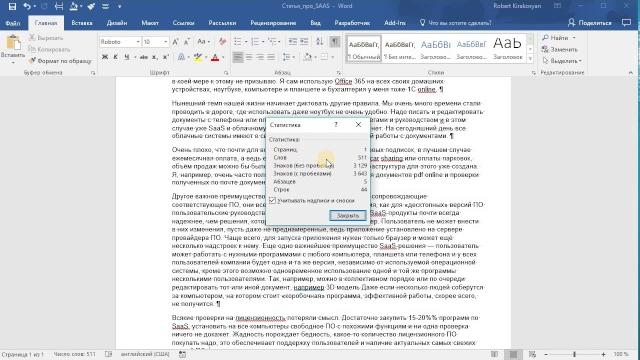Screen dimensions: 640x360
Task: Sort the selected text
Action: (x=320, y=42)
